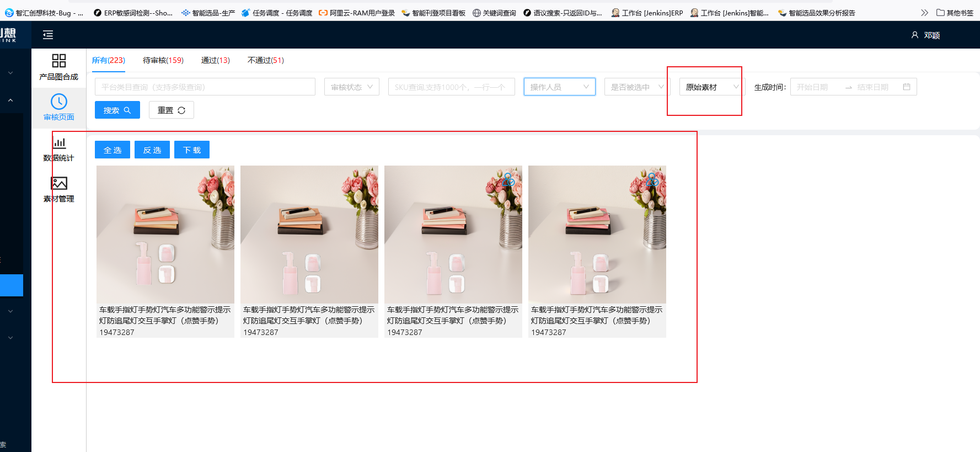Open the ERP敏感词检测 bookmark
Viewport: 980px width, 452px height.
(x=133, y=13)
